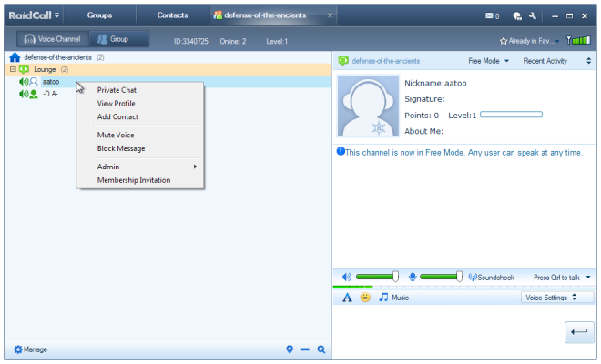Click the Online: 2 status text
Viewport: 601px width, 364px height.
(233, 41)
